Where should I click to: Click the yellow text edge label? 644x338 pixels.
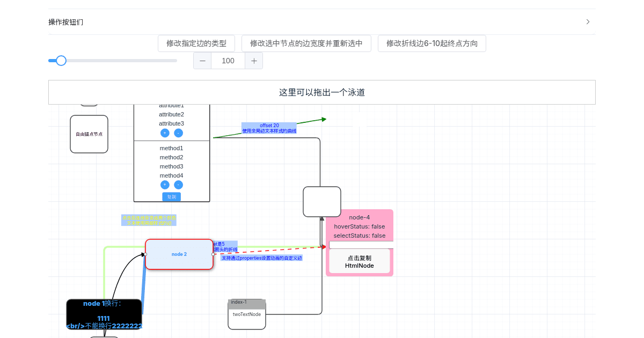pyautogui.click(x=149, y=220)
